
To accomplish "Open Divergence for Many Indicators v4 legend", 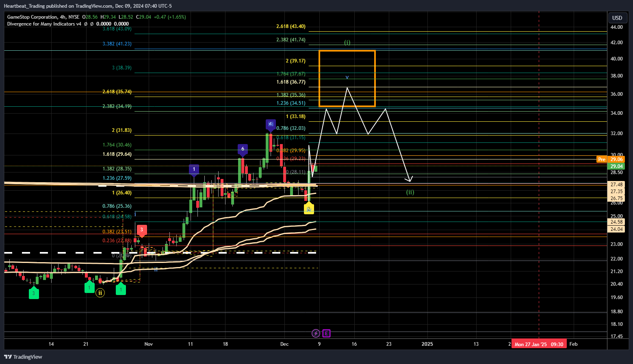I will click(x=44, y=24).
